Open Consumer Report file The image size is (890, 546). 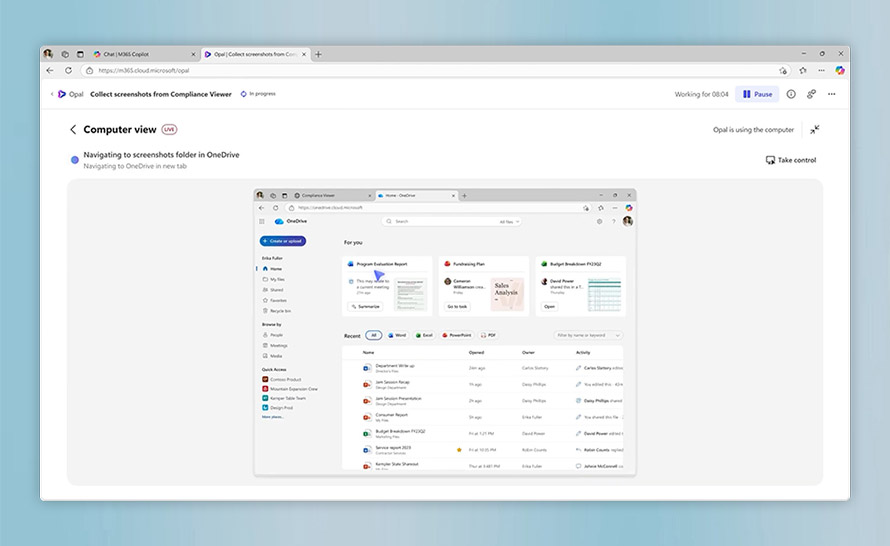point(392,417)
